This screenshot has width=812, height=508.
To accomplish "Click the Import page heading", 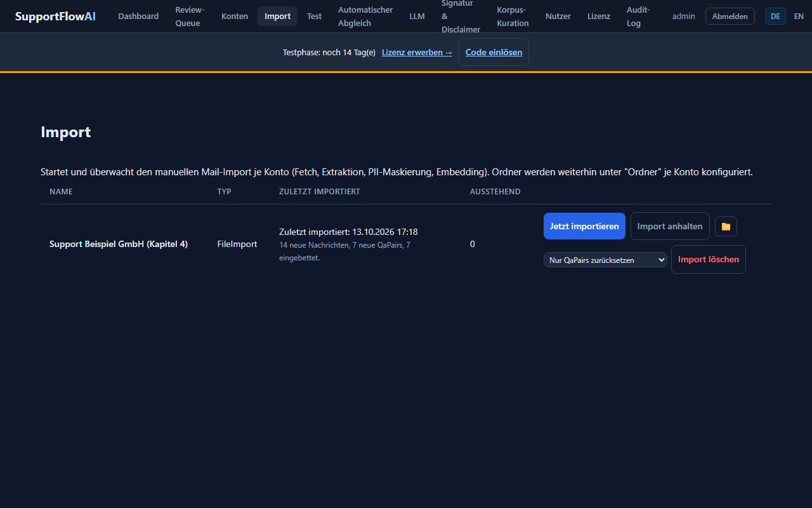I will tap(66, 132).
